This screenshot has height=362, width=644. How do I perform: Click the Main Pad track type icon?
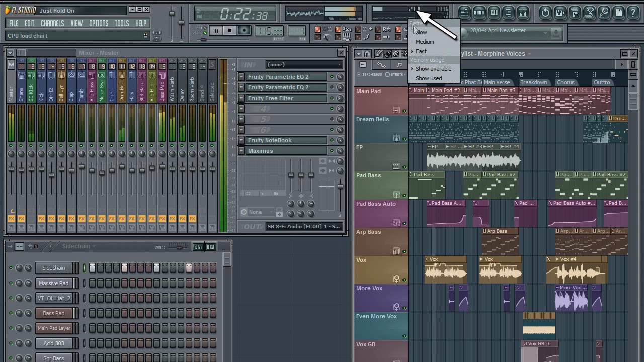click(x=396, y=110)
